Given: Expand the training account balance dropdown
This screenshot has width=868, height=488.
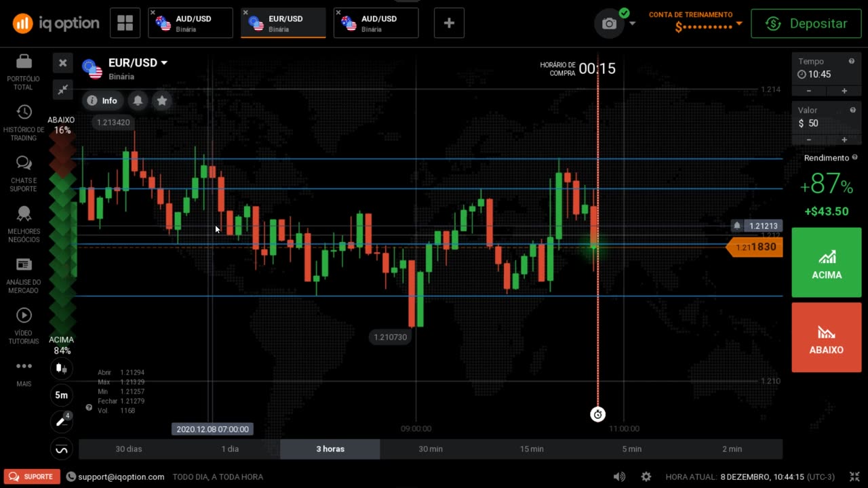Looking at the screenshot, I should [739, 24].
